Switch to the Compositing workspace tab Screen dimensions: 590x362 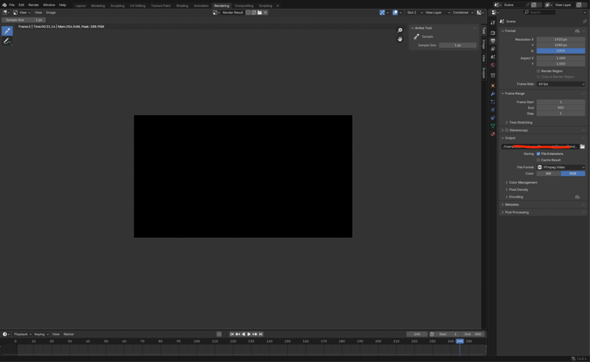click(x=244, y=6)
